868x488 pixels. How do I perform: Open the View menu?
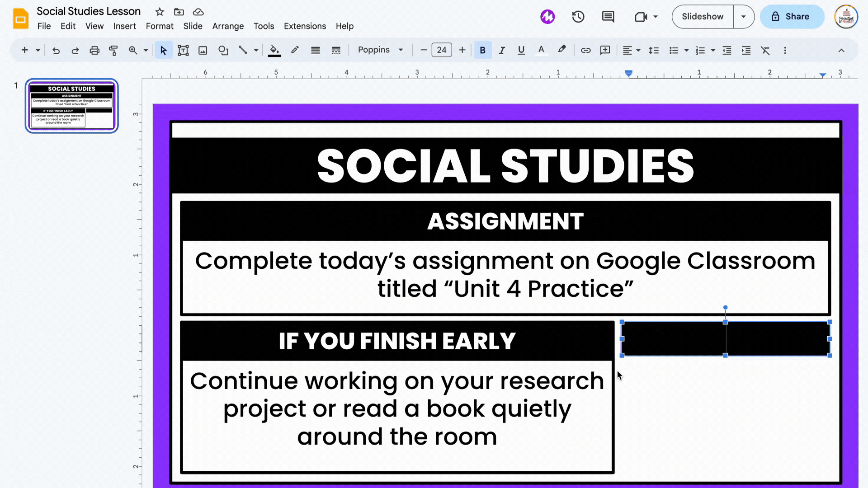pyautogui.click(x=94, y=26)
